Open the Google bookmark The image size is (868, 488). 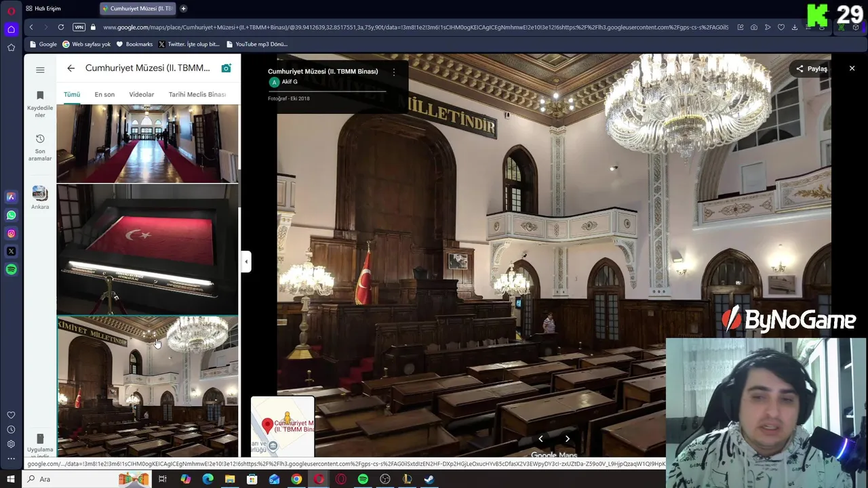point(43,44)
